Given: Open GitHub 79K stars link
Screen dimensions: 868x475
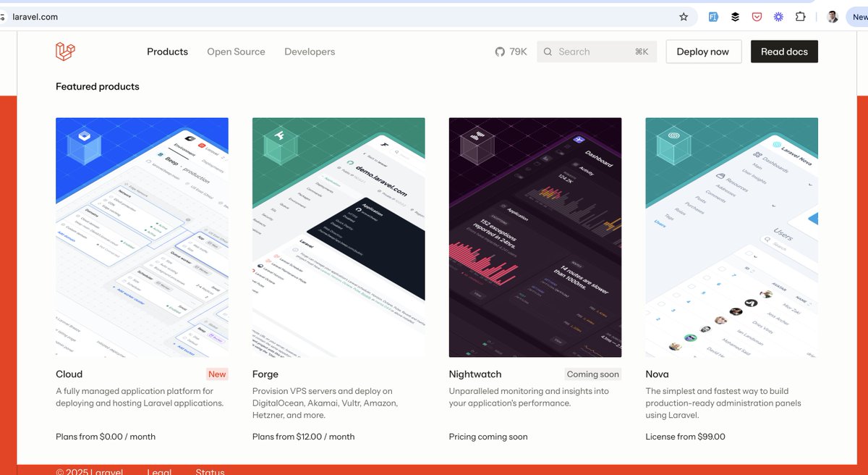Looking at the screenshot, I should click(x=511, y=51).
